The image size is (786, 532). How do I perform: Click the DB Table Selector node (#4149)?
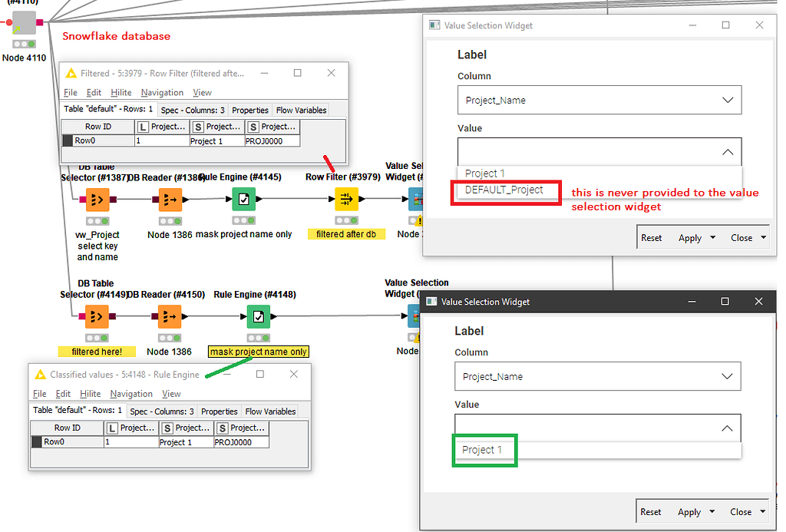(x=96, y=316)
